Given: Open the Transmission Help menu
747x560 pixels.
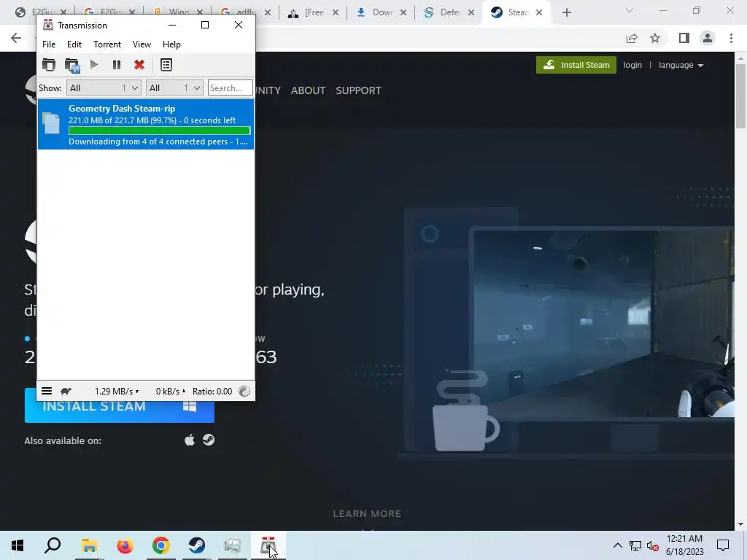Looking at the screenshot, I should [171, 44].
